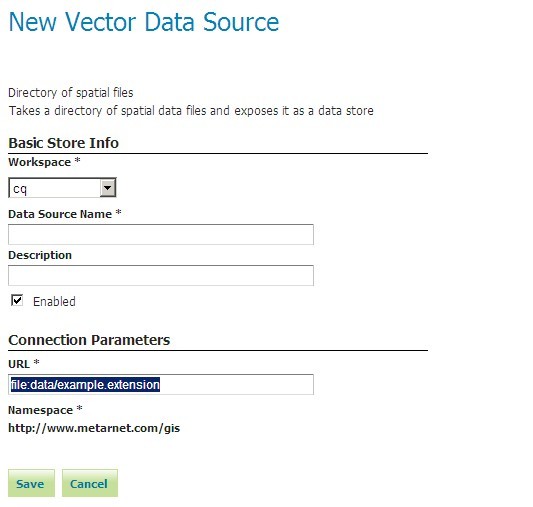Click the Namespace label
Image resolution: width=533 pixels, height=507 pixels.
coord(40,410)
